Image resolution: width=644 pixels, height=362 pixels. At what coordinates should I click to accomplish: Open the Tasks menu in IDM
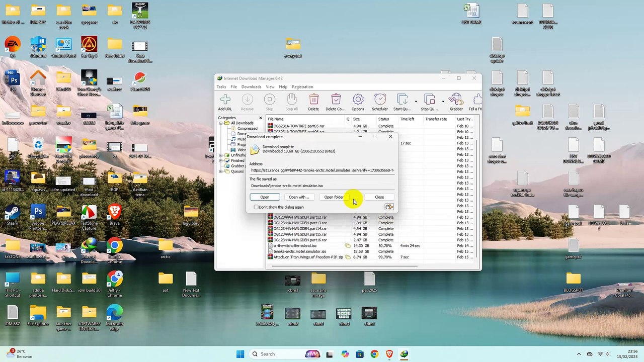tap(221, 87)
